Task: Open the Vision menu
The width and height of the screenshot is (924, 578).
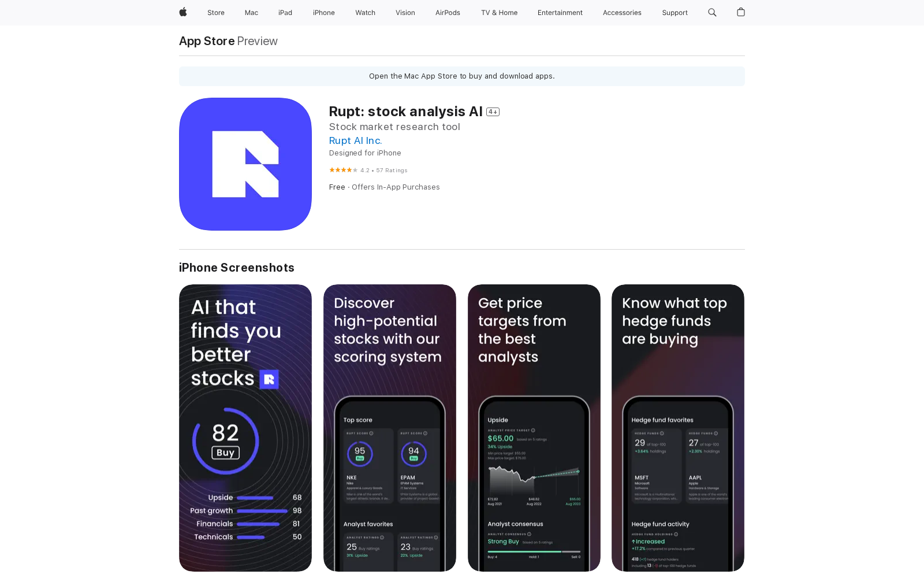Action: click(405, 13)
